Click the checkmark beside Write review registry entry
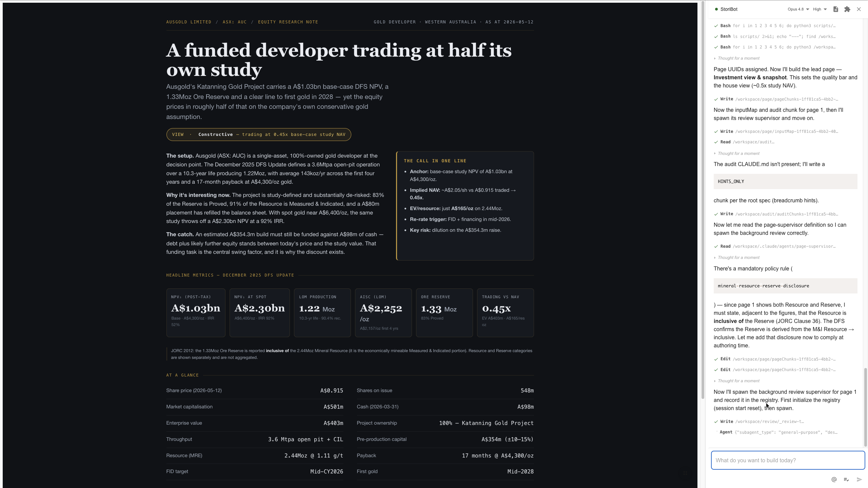Viewport: 868px width, 488px height. pyautogui.click(x=716, y=422)
